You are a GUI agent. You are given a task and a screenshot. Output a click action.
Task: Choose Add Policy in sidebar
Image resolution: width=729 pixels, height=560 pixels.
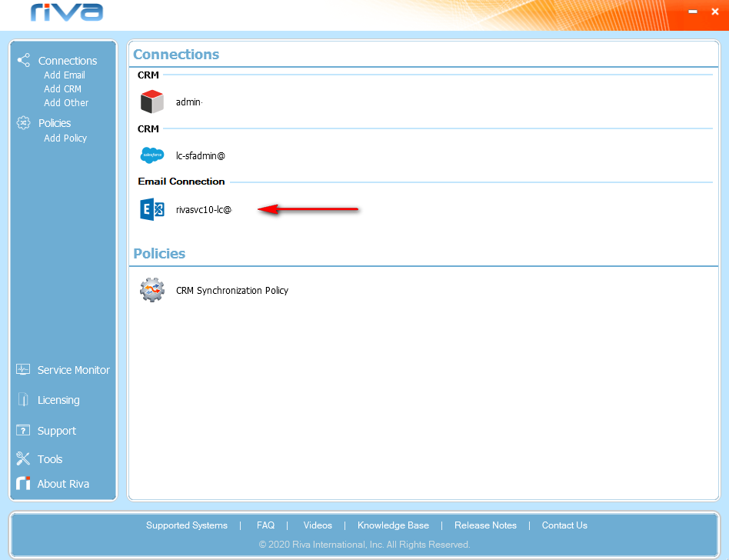pos(65,138)
